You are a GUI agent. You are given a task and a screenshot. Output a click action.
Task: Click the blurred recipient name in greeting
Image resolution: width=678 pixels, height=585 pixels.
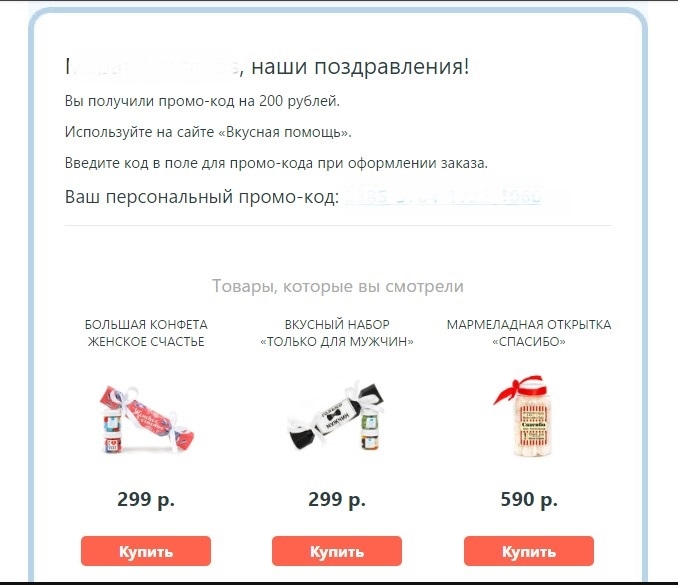tap(152, 67)
